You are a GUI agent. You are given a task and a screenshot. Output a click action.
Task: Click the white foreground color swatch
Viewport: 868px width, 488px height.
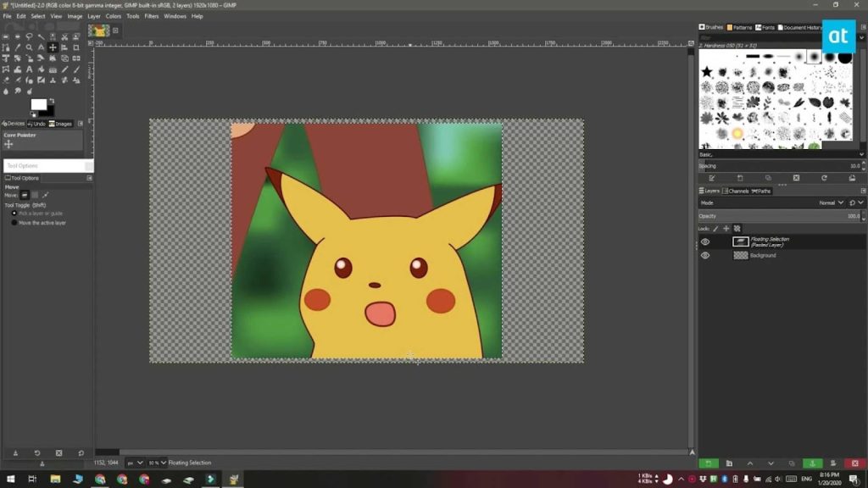tap(39, 104)
